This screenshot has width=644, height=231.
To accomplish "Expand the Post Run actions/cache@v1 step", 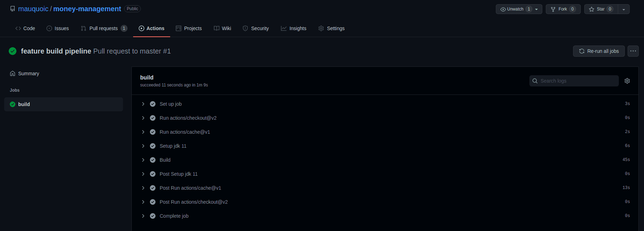I will click(x=143, y=188).
